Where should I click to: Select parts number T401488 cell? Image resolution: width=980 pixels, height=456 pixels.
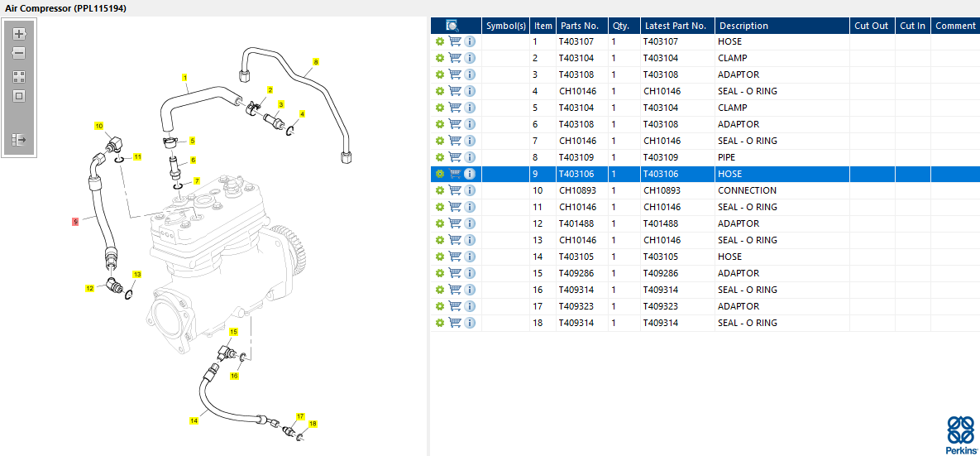(582, 223)
